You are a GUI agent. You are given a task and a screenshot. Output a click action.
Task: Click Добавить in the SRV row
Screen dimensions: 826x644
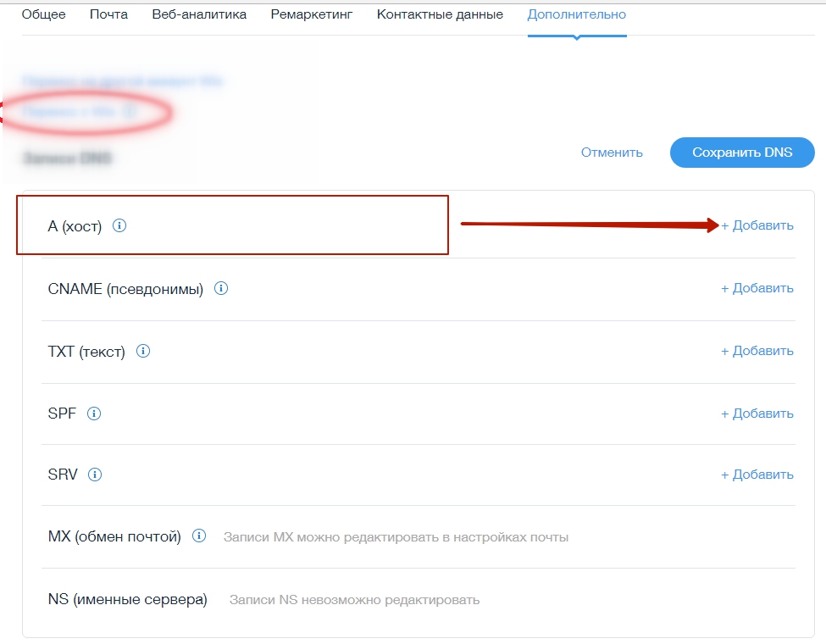[757, 475]
